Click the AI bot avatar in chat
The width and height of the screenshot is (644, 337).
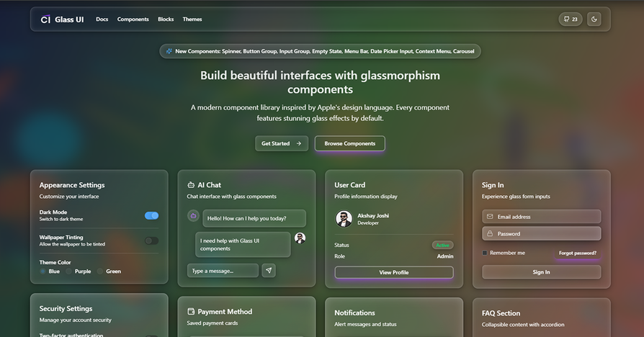point(193,215)
